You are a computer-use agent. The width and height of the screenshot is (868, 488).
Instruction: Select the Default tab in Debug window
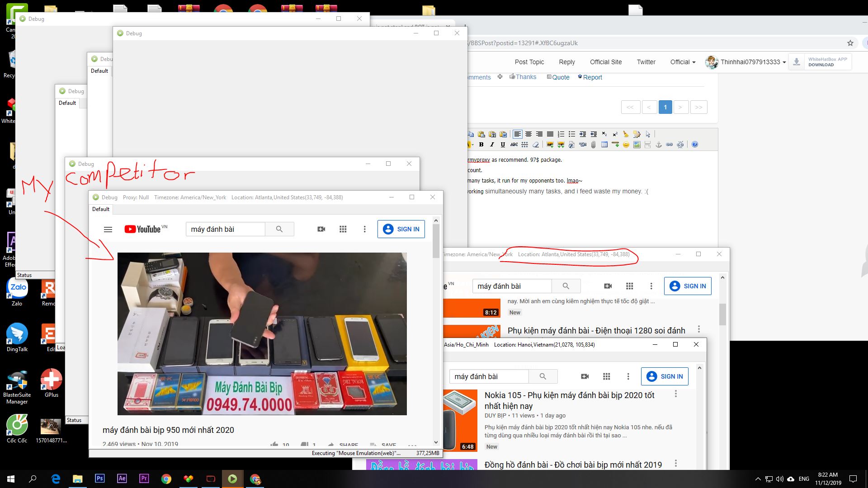(101, 209)
